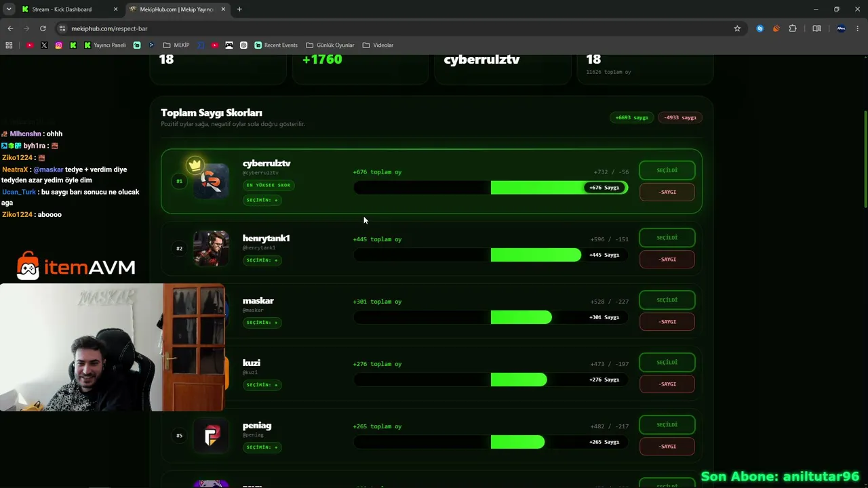Screen dimensions: 868x488
Task: Open the Recent Events bookmark
Action: 276,45
